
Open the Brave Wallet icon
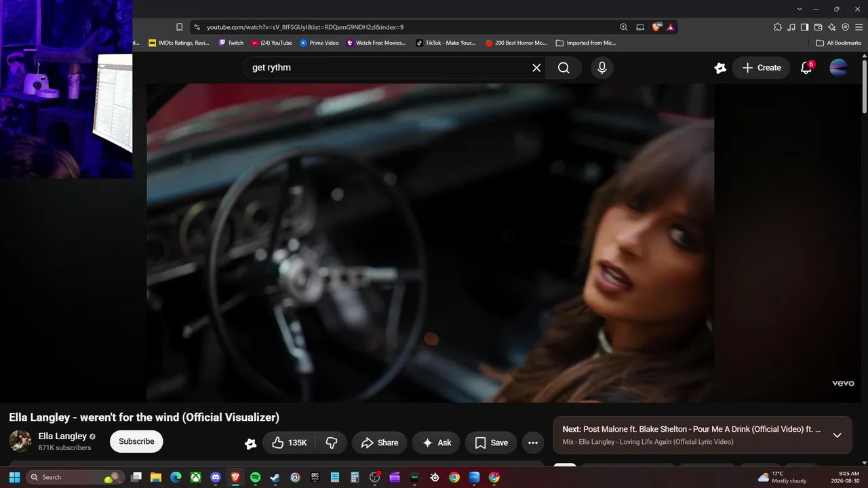point(818,27)
